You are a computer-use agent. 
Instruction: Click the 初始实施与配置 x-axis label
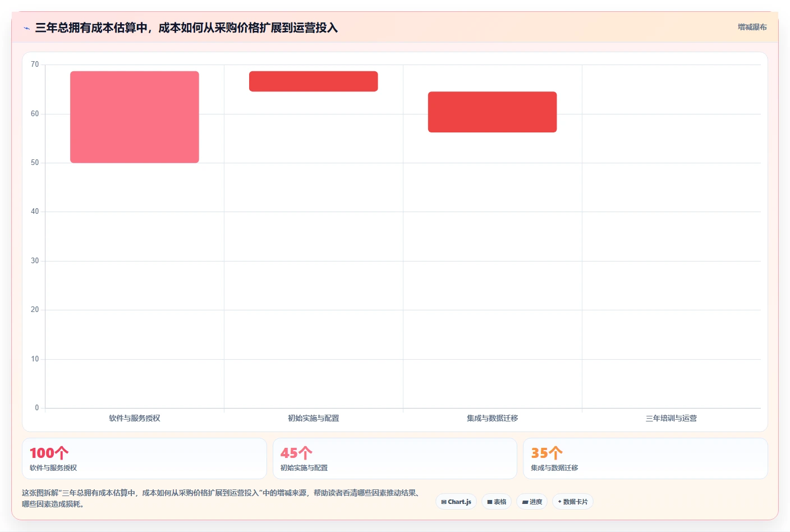(x=314, y=418)
